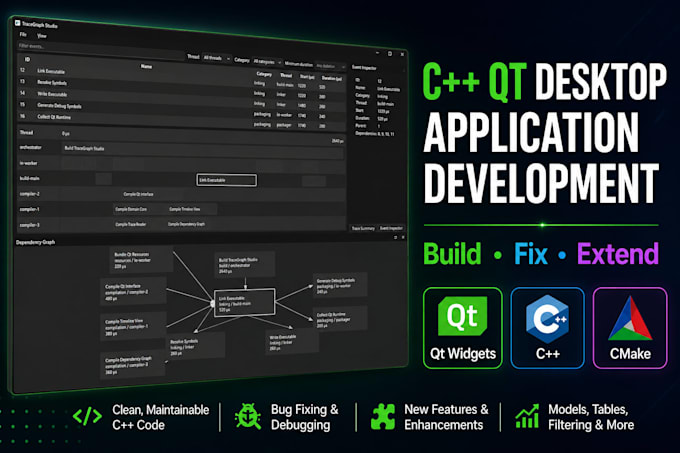
Task: Click the green code brackets icon
Action: [x=87, y=417]
